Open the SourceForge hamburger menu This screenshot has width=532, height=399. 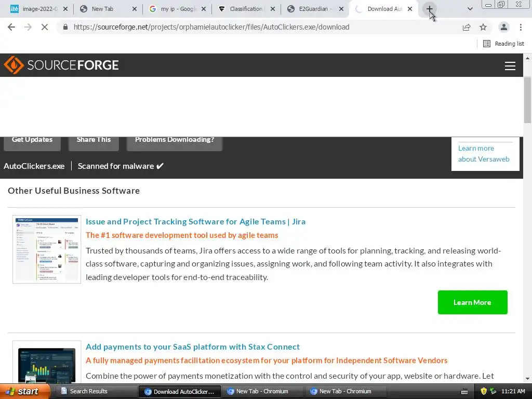(510, 66)
